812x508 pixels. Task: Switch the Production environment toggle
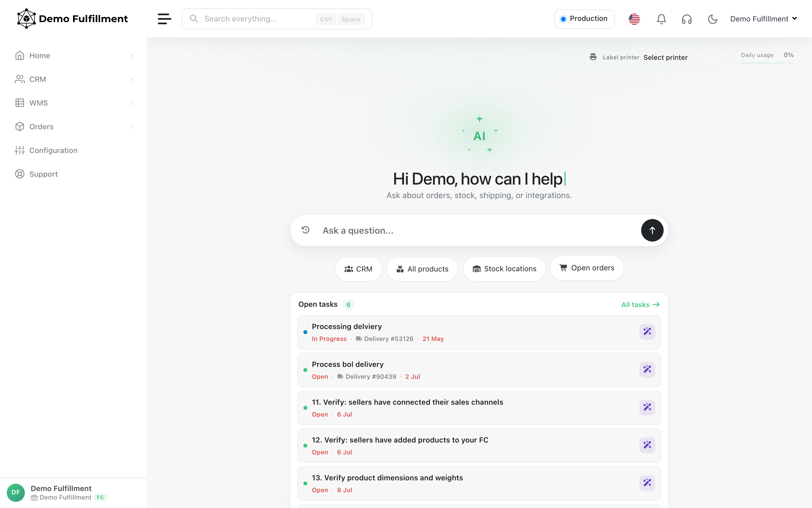(584, 19)
